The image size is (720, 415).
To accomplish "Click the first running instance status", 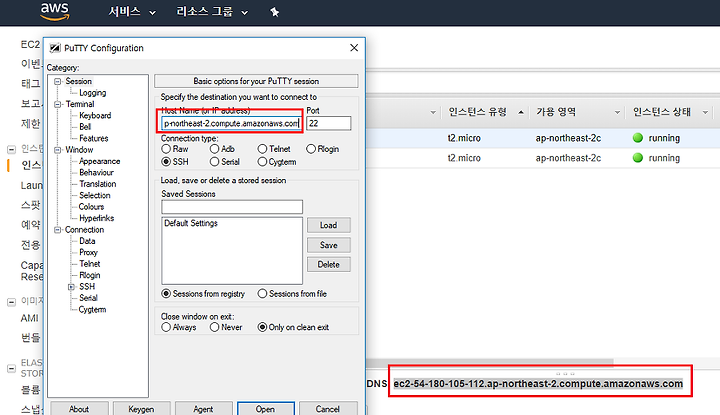I will (657, 138).
